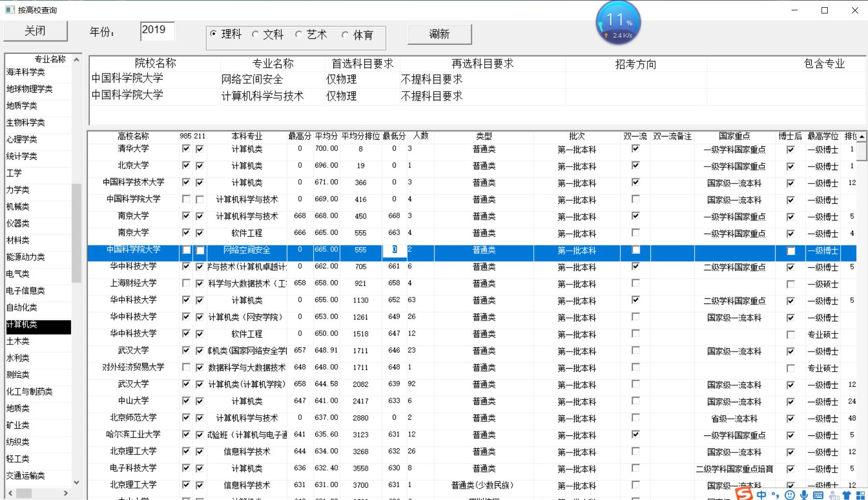This screenshot has height=500, width=868.
Task: Toggle the 双一流 checkbox for 北京大学
Action: pos(636,165)
